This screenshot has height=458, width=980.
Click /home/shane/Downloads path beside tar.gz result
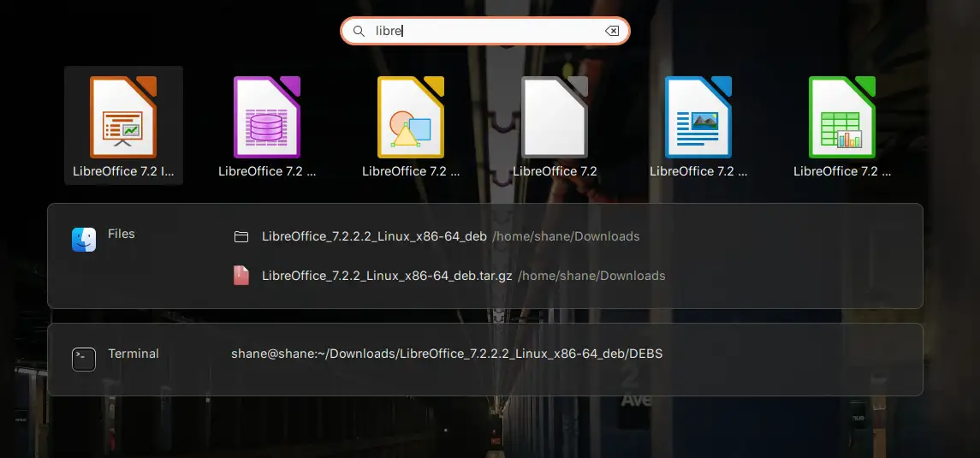coord(592,276)
